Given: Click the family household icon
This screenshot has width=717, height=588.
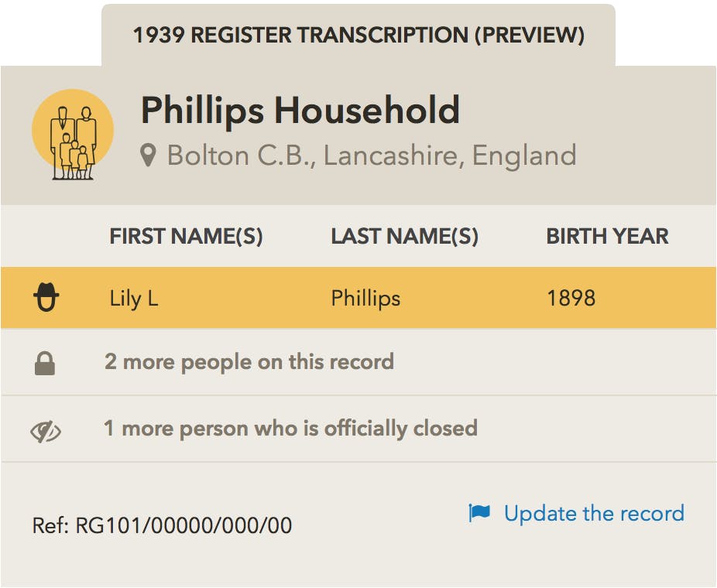Looking at the screenshot, I should [73, 135].
